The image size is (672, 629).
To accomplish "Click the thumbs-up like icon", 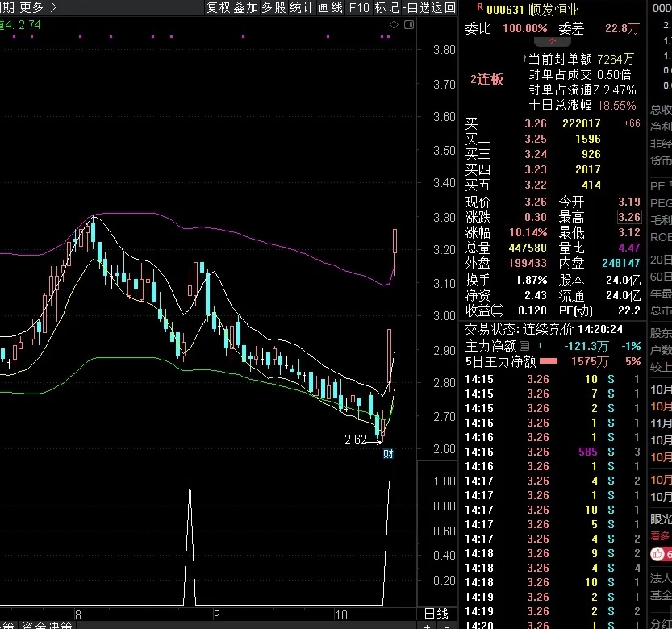I will 657,554.
